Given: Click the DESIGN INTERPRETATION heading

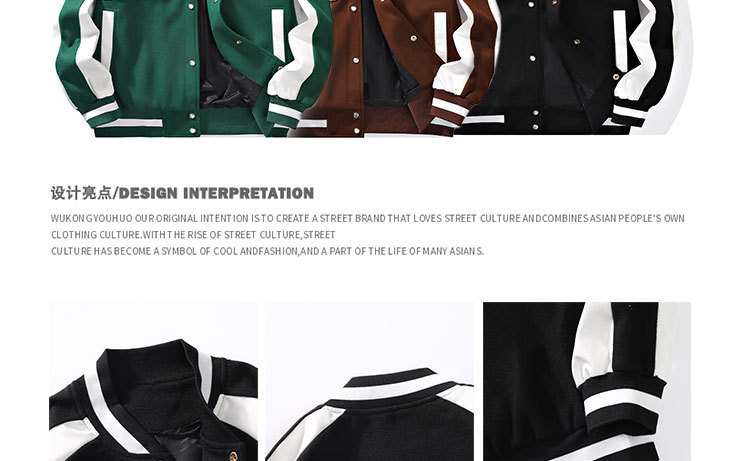Looking at the screenshot, I should click(x=216, y=193).
